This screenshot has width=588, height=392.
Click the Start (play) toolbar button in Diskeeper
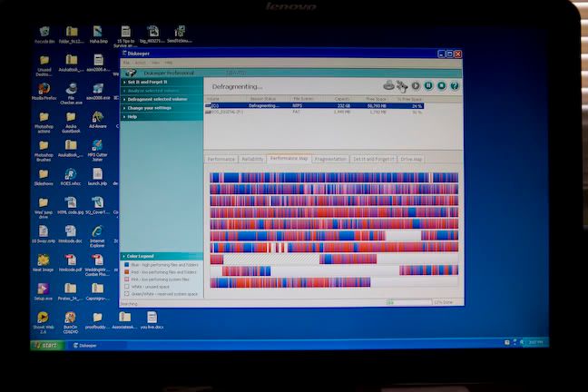click(416, 86)
